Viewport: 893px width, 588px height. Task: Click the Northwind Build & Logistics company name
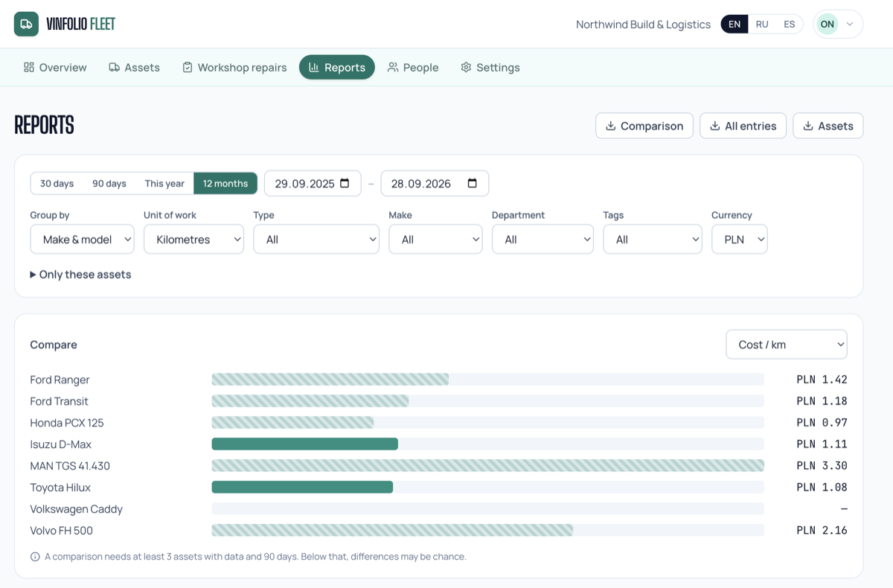643,25
